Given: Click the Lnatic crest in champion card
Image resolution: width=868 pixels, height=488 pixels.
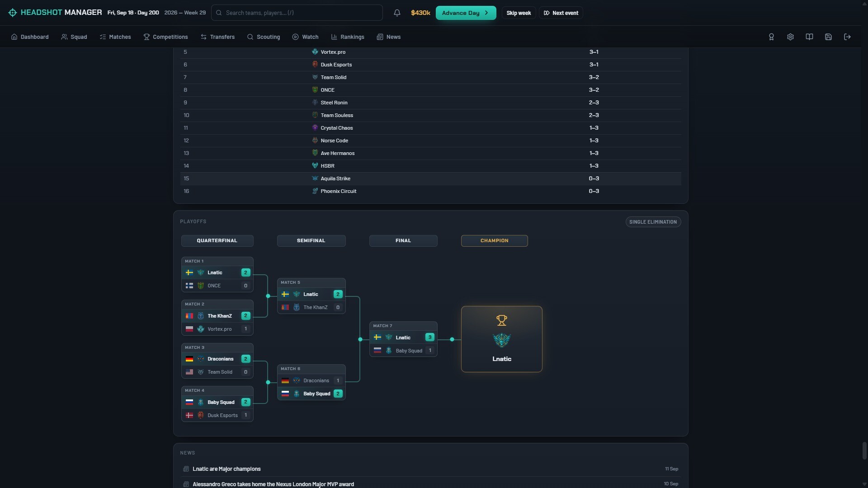Looking at the screenshot, I should (501, 340).
